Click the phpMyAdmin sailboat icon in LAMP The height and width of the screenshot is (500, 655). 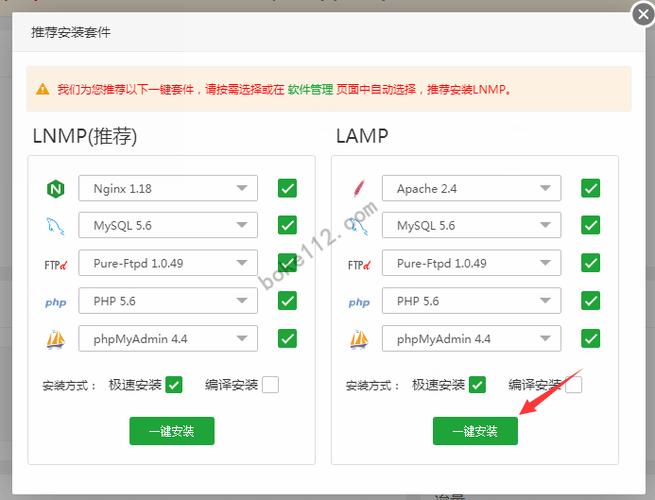coord(359,339)
